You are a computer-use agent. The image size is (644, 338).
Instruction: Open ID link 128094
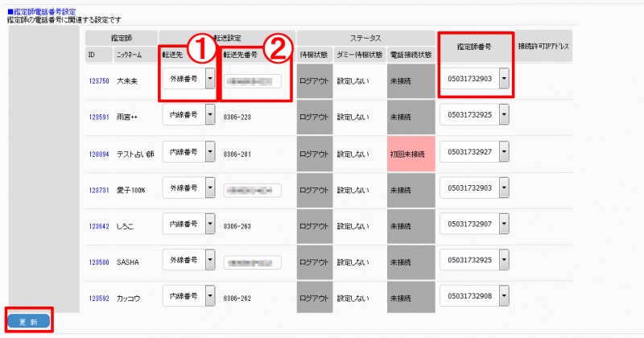(x=97, y=153)
